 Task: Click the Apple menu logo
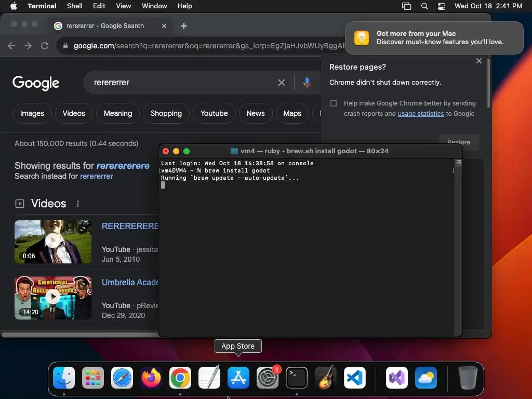click(14, 6)
